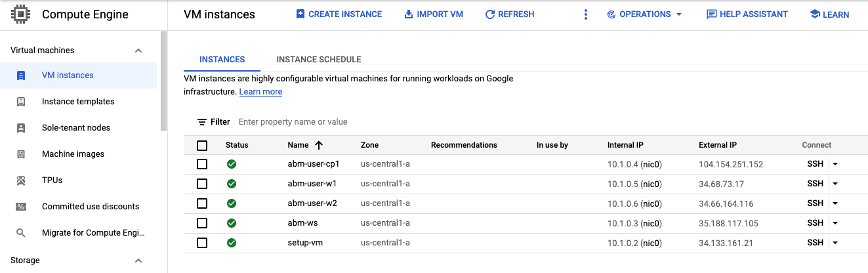Click the Filter list icon

(x=202, y=122)
